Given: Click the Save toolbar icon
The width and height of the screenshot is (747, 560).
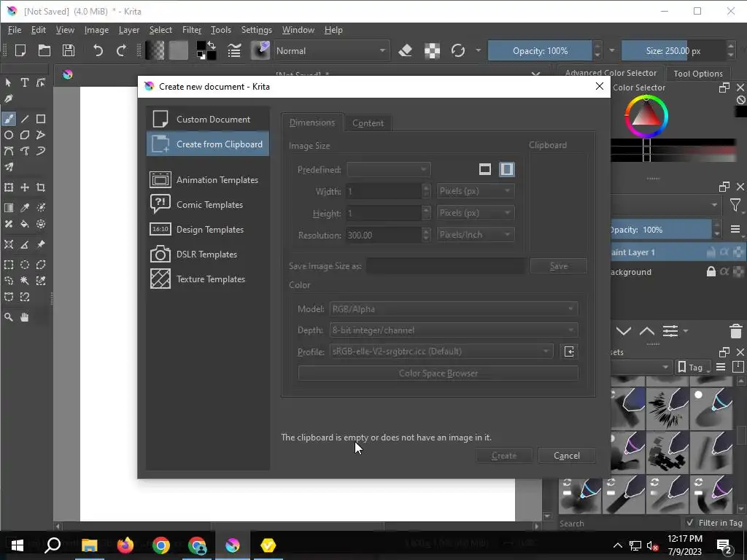Looking at the screenshot, I should (x=69, y=50).
